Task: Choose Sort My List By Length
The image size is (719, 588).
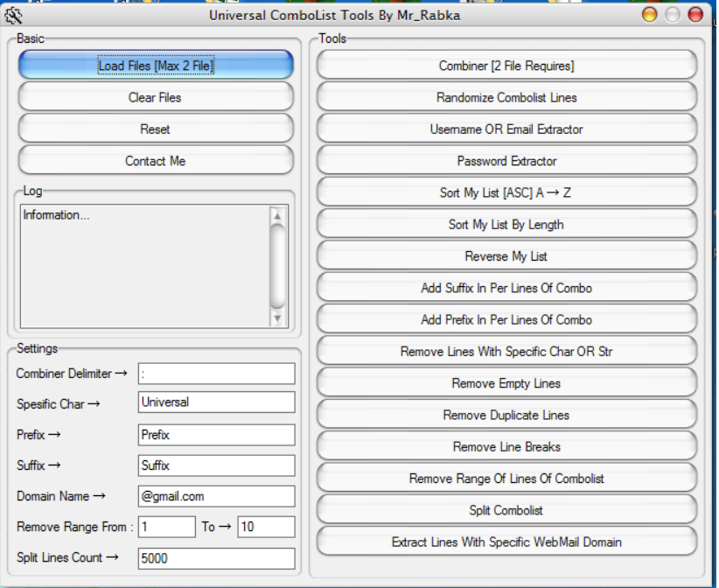Action: pos(506,225)
